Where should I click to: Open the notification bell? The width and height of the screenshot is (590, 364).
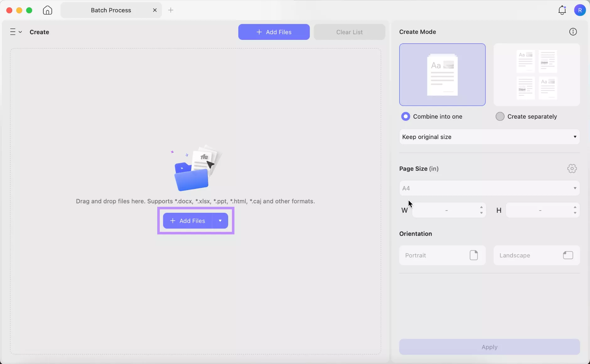click(x=561, y=10)
